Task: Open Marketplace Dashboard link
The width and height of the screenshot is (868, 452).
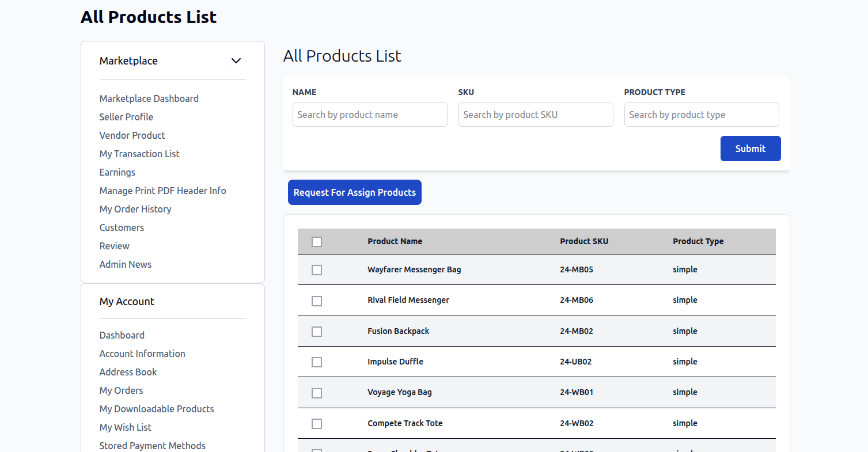Action: [149, 98]
